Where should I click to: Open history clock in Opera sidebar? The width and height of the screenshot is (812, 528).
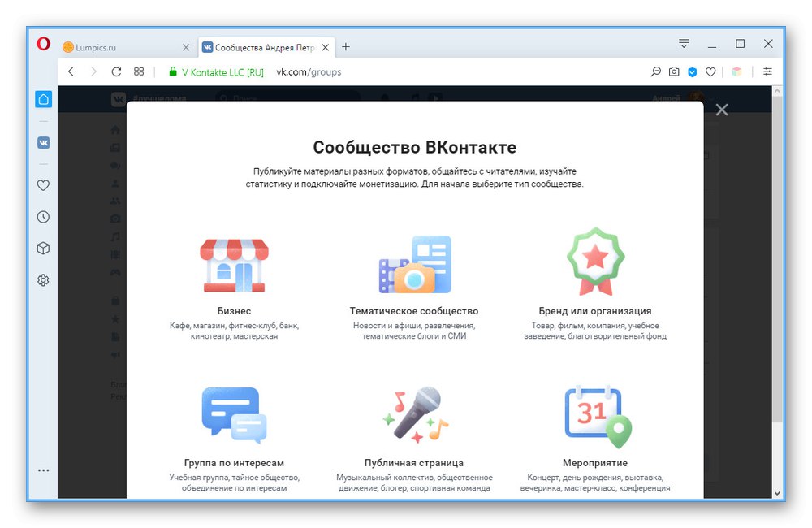pos(44,217)
